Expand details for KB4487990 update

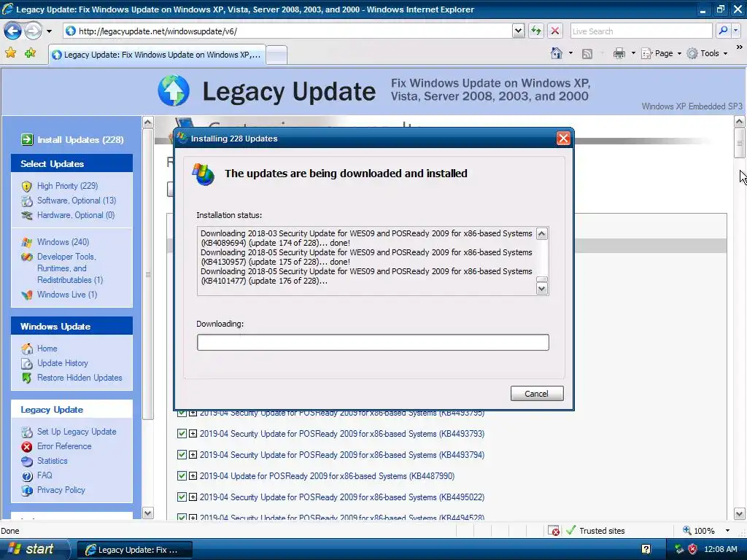193,475
